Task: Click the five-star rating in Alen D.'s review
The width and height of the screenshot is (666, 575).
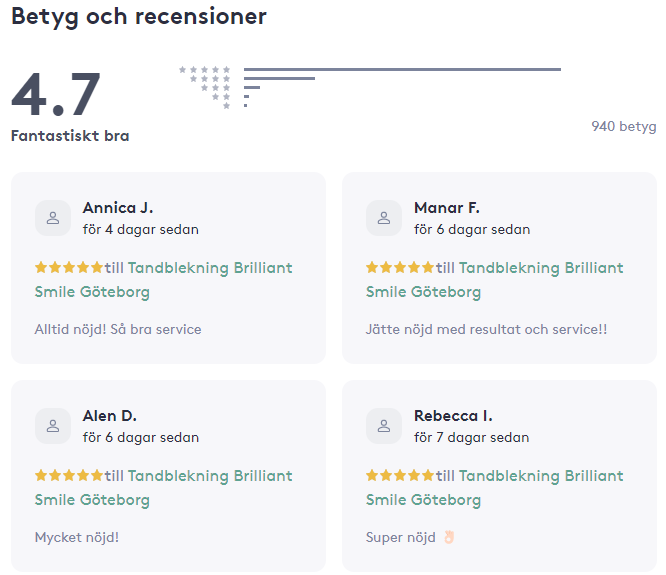Action: (x=68, y=476)
